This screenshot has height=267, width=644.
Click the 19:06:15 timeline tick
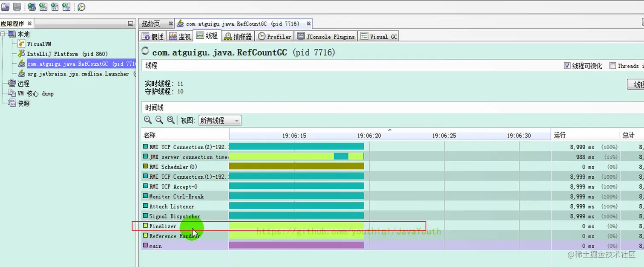click(x=294, y=135)
